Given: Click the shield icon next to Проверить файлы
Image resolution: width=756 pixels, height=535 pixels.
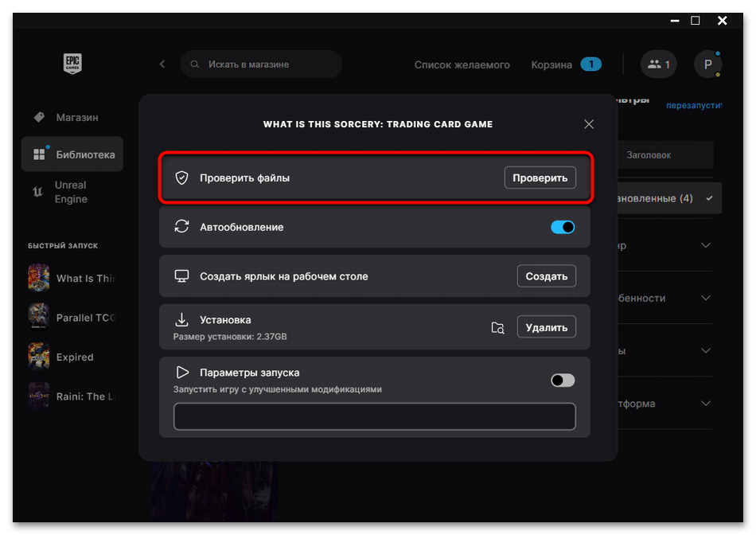Looking at the screenshot, I should tap(181, 178).
